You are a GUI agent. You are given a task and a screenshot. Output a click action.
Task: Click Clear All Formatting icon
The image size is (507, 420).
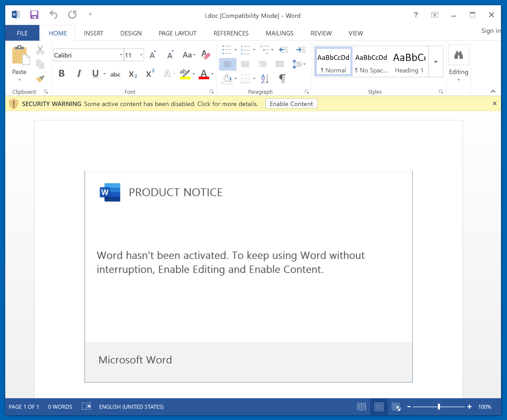(206, 55)
